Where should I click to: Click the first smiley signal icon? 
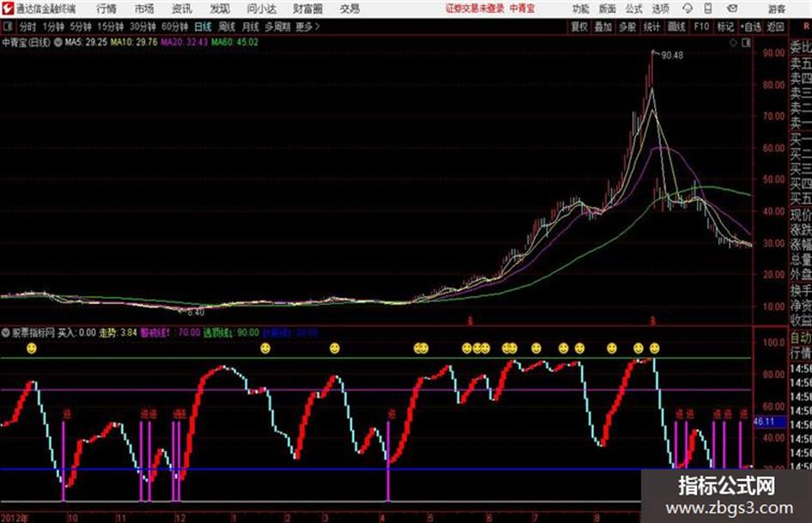pos(32,349)
